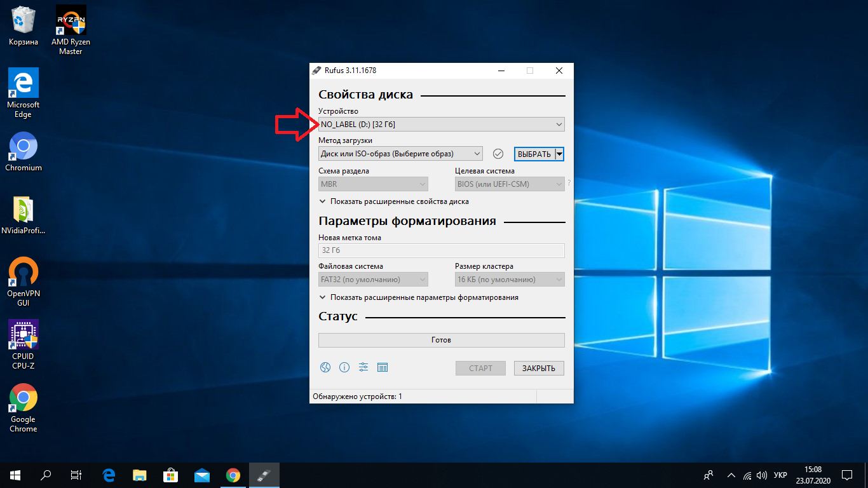
Task: Expand Показать расширенные параметры форматирования
Action: pos(419,297)
